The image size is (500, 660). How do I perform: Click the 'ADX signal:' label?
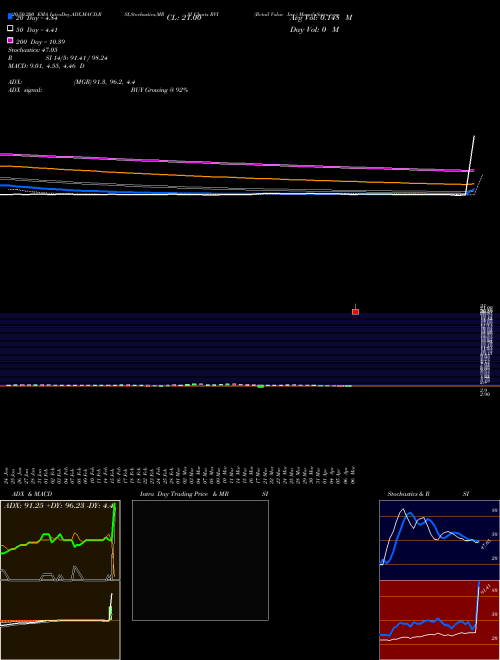tap(25, 90)
